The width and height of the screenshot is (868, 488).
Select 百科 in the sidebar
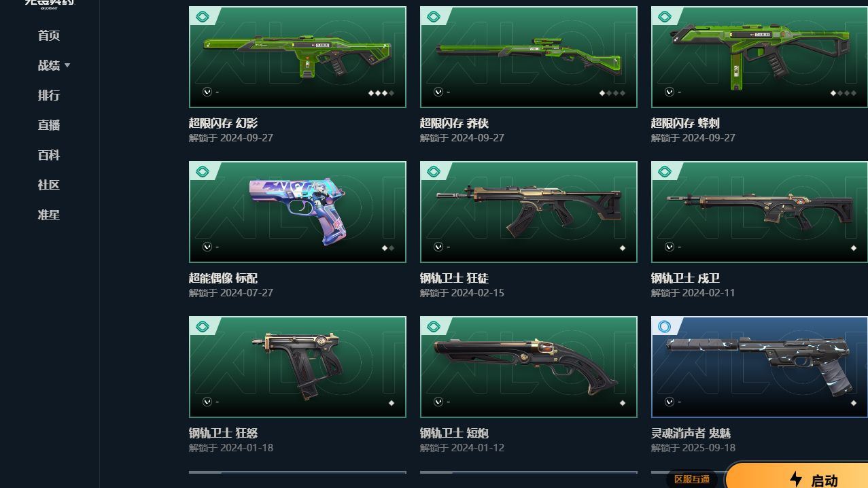coord(49,155)
